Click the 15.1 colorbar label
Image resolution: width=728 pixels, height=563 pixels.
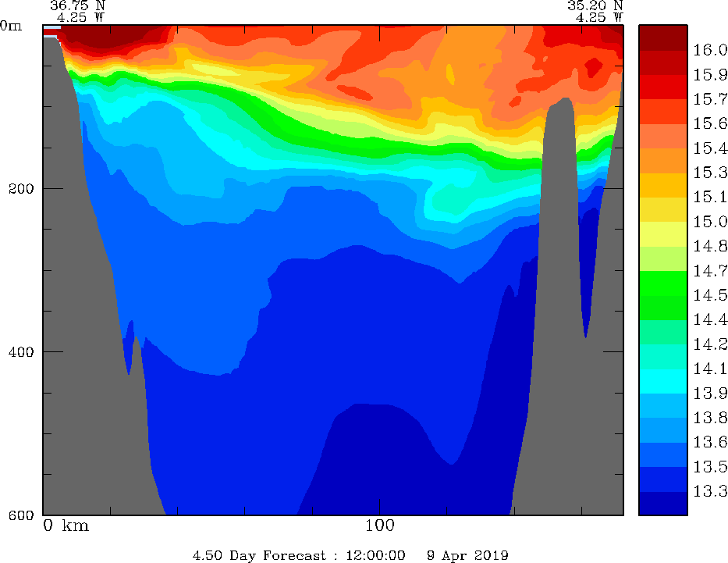pos(710,197)
